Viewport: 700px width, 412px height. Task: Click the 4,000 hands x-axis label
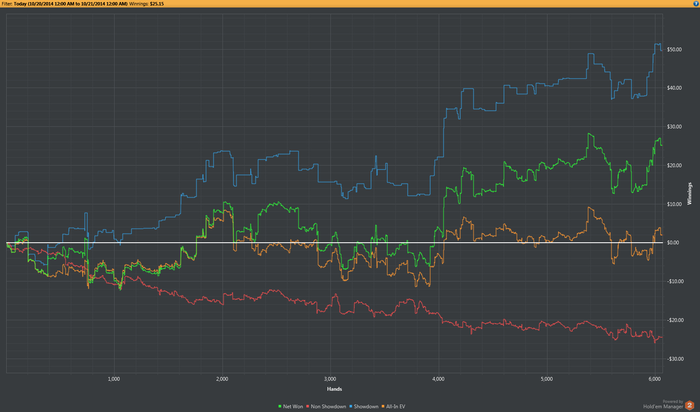coord(438,379)
